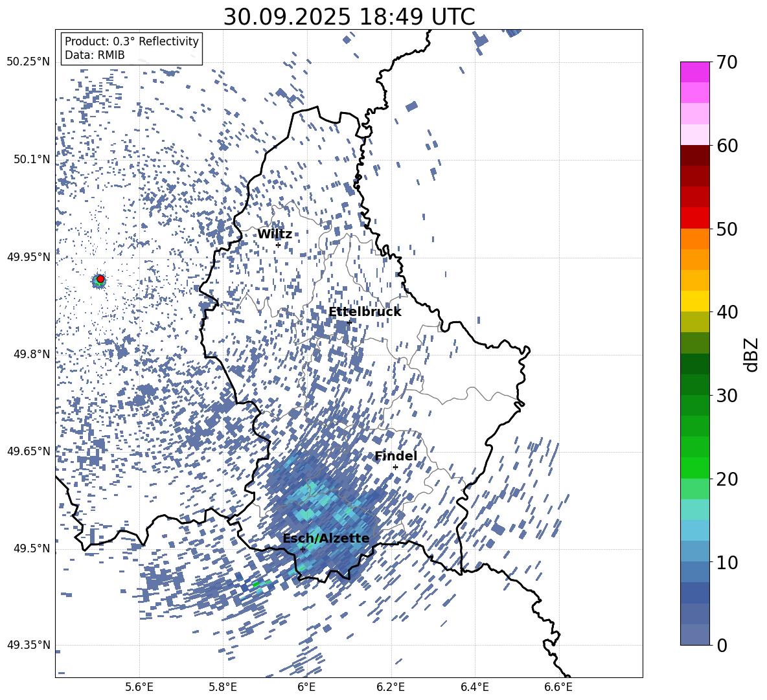The image size is (767, 700).
Task: Click the 49.65°N latitude label
Action: coord(29,451)
